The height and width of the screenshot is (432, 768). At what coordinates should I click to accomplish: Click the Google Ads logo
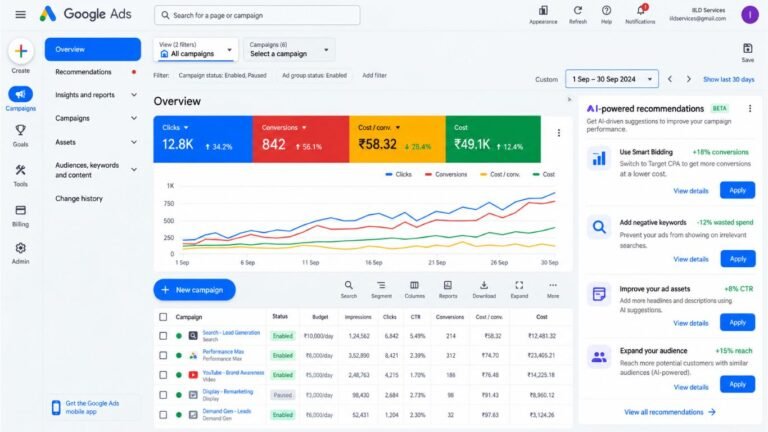tap(86, 14)
